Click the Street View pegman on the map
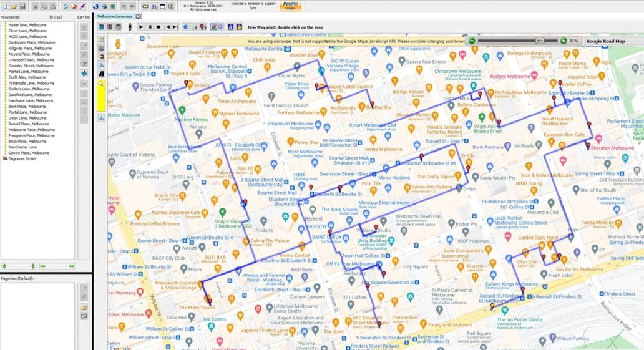The width and height of the screenshot is (644, 350). [x=117, y=43]
